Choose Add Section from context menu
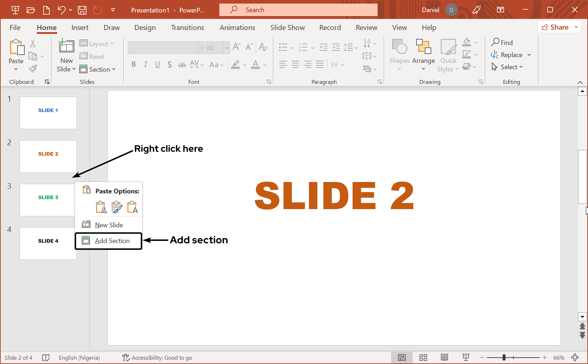This screenshot has height=364, width=588. pyautogui.click(x=112, y=241)
